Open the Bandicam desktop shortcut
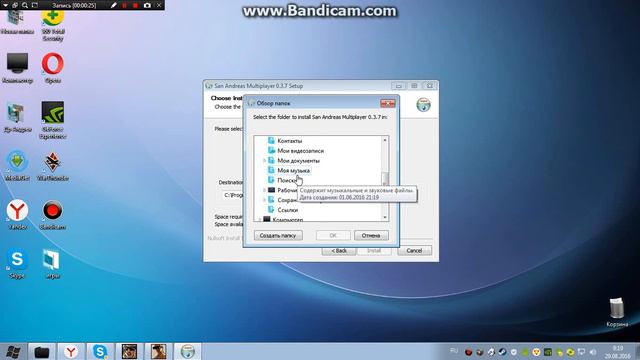640x360 pixels. coord(53,215)
